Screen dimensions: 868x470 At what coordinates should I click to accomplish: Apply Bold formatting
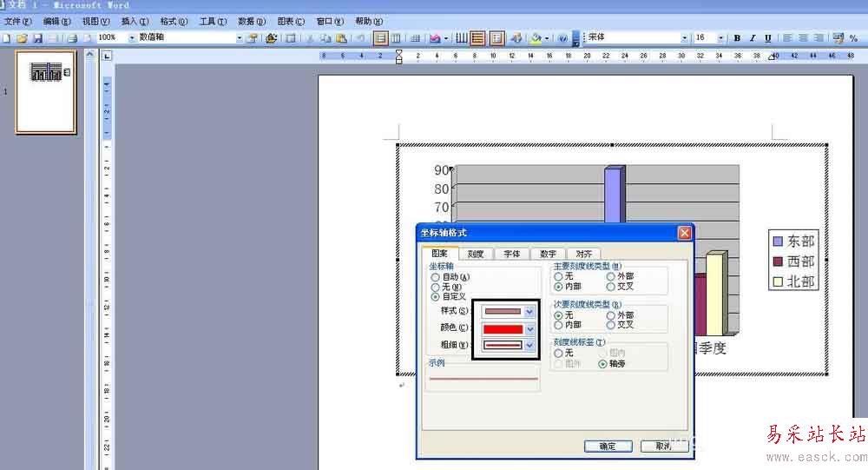pos(737,38)
